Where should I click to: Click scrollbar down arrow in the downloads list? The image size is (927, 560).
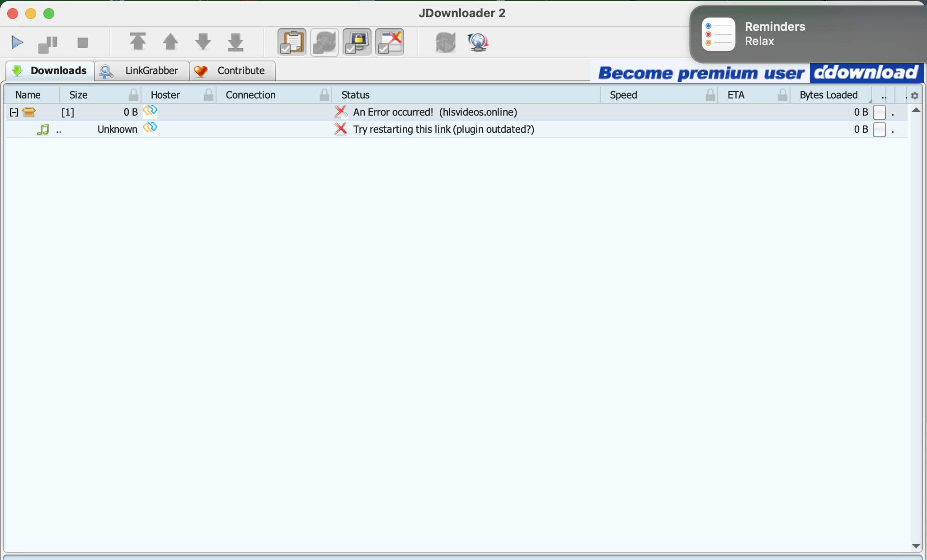916,546
